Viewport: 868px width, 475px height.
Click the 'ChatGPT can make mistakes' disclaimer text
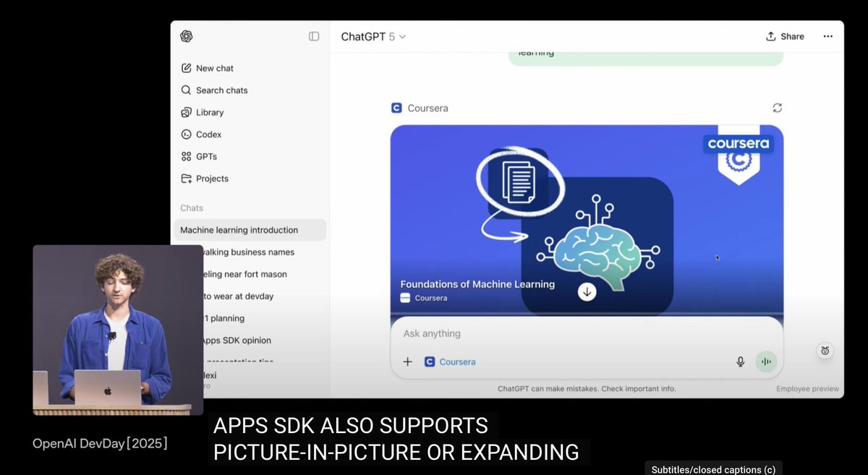(x=587, y=389)
